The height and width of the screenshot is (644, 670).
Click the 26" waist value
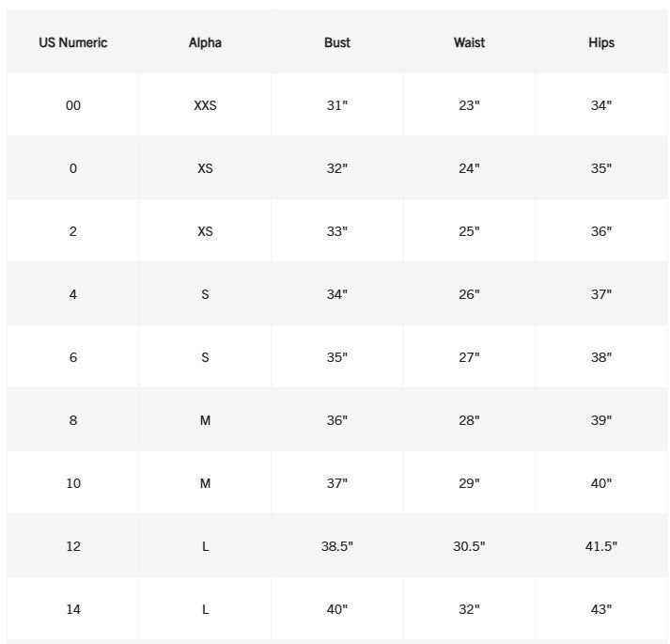(x=469, y=294)
